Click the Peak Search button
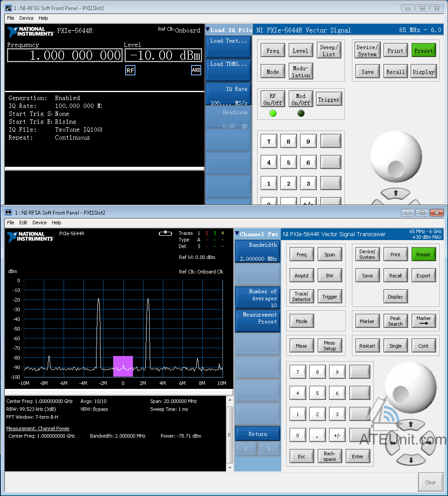Screen dimensions: 448x496 pyautogui.click(x=395, y=321)
